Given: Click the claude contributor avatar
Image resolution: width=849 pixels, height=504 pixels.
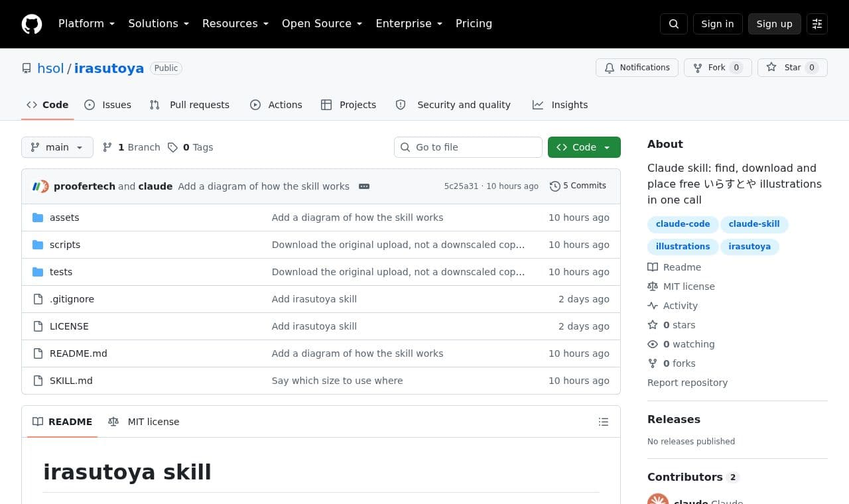Looking at the screenshot, I should (658, 499).
